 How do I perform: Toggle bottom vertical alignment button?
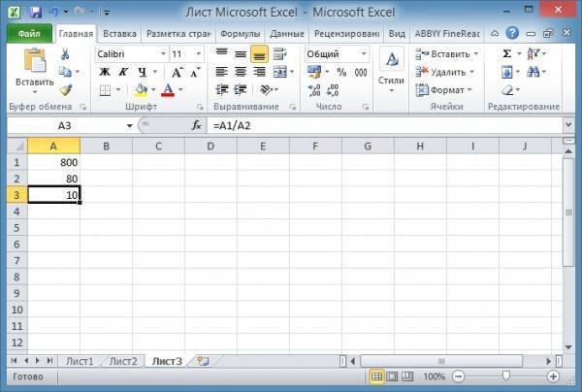click(259, 53)
